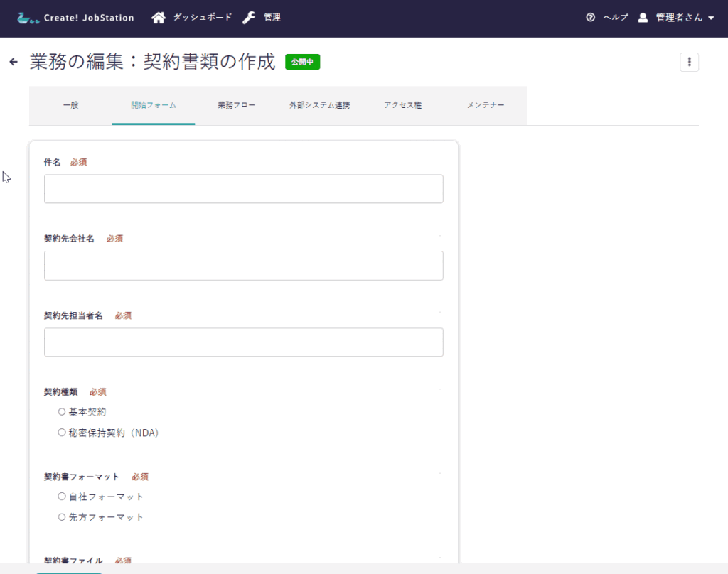Screen dimensions: 728x574
Task: Expand the 管理者さん account dropdown
Action: click(x=710, y=18)
